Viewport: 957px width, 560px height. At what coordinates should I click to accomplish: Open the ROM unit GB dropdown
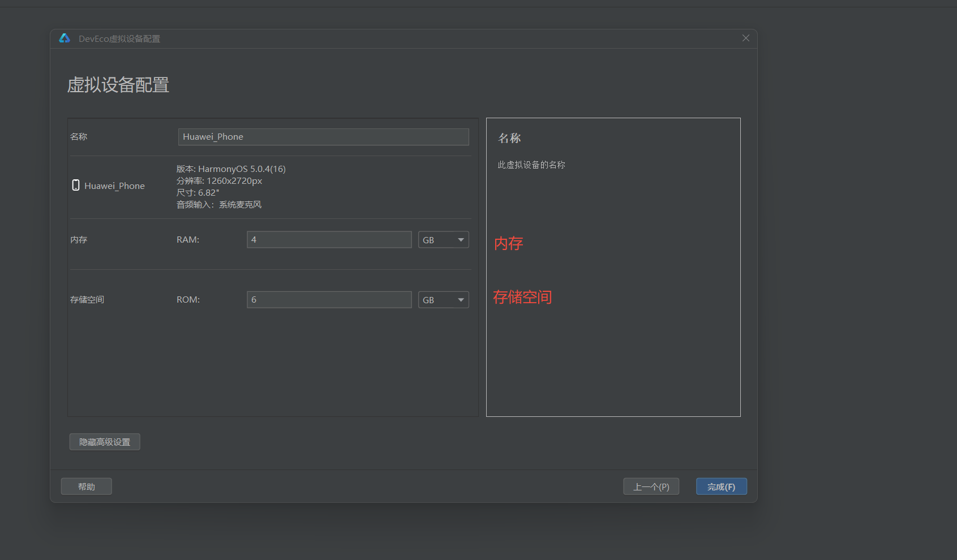[444, 300]
